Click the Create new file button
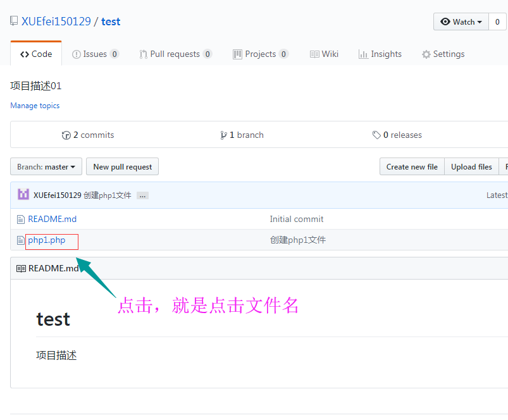The height and width of the screenshot is (420, 508). 412,167
